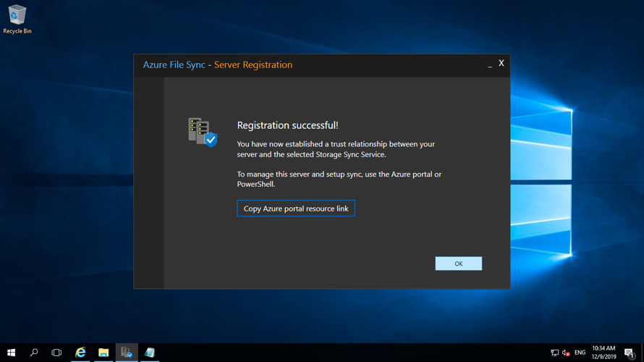Image resolution: width=644 pixels, height=362 pixels.
Task: Click the muted volume tray icon
Action: tap(566, 353)
